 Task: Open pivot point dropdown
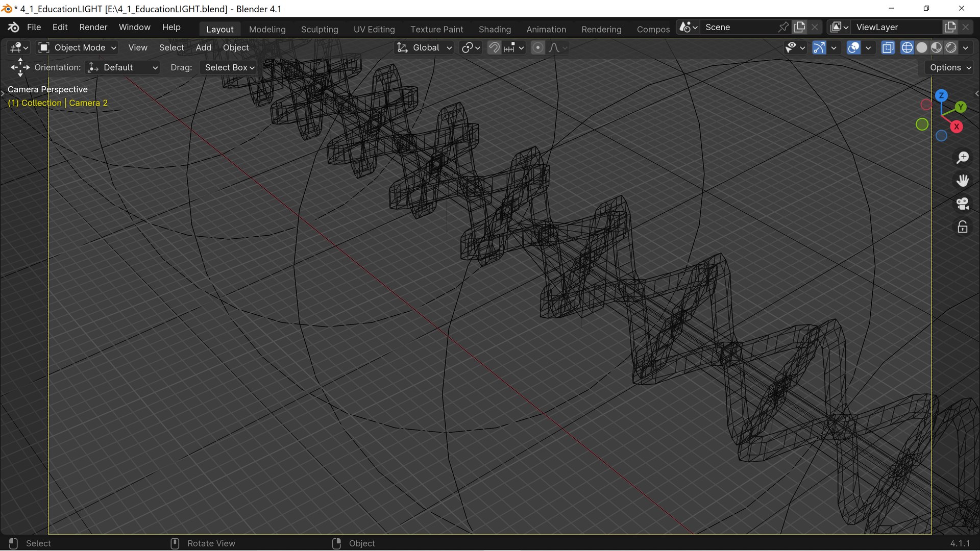click(x=471, y=47)
